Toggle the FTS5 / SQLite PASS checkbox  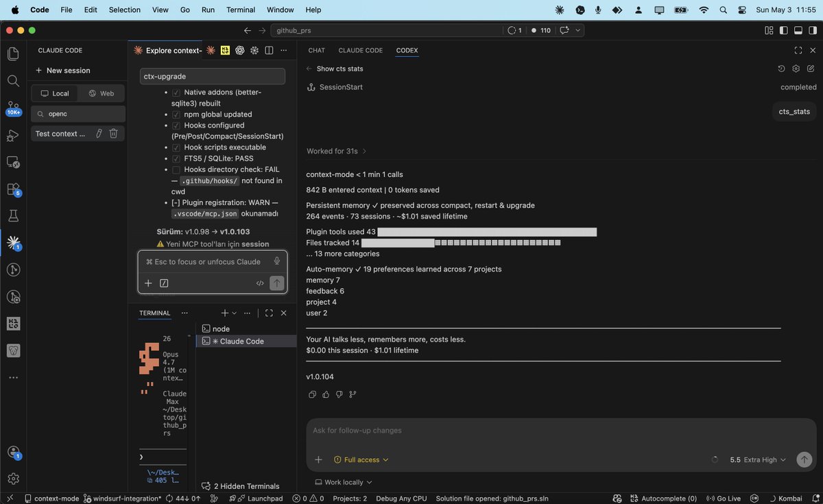point(176,158)
